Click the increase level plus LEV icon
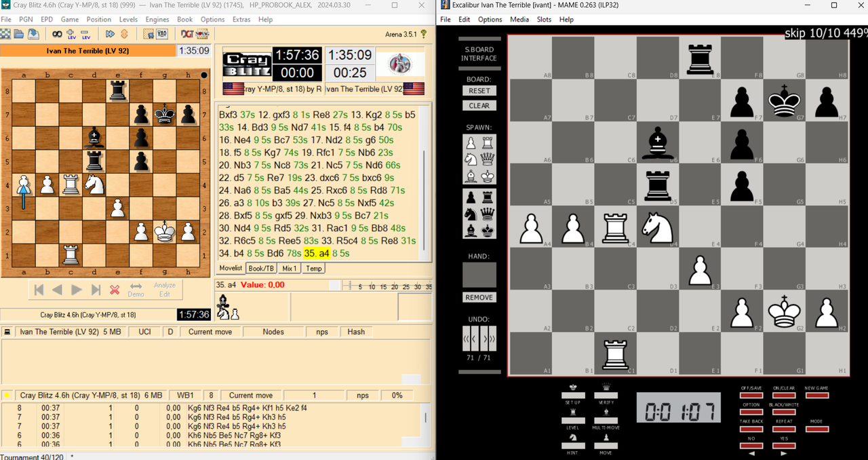Image resolution: width=868 pixels, height=460 pixels. [x=71, y=34]
